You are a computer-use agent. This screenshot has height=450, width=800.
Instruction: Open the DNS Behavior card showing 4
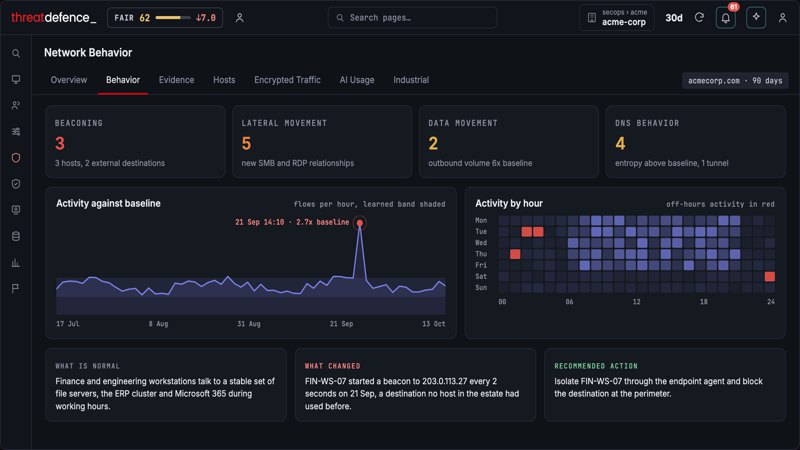(x=695, y=142)
